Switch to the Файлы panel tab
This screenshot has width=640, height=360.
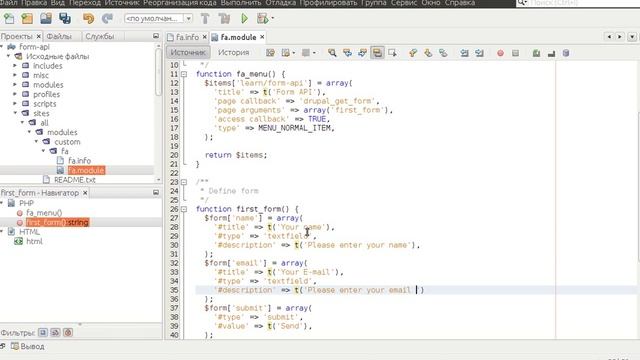[59, 36]
